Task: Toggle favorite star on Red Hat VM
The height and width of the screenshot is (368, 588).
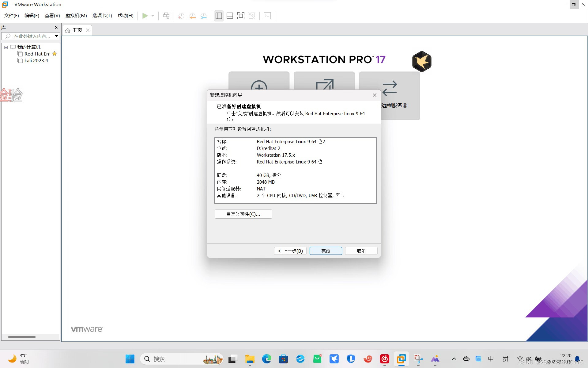Action: click(x=55, y=54)
